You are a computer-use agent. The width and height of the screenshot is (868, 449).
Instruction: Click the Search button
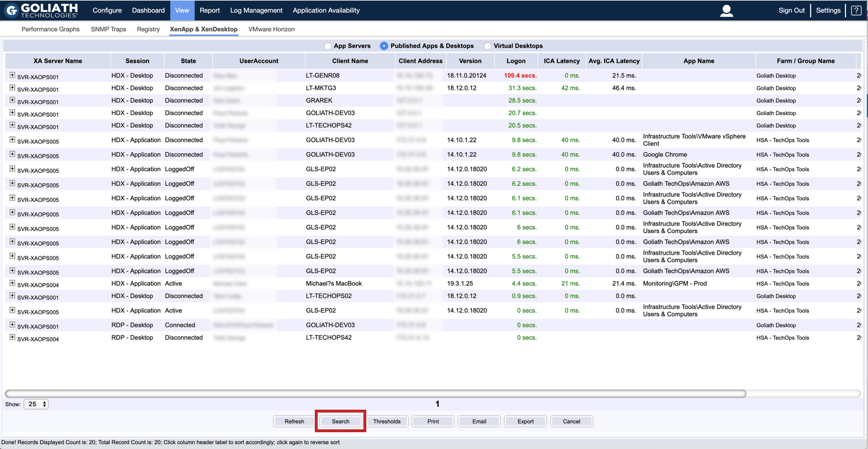click(x=340, y=421)
